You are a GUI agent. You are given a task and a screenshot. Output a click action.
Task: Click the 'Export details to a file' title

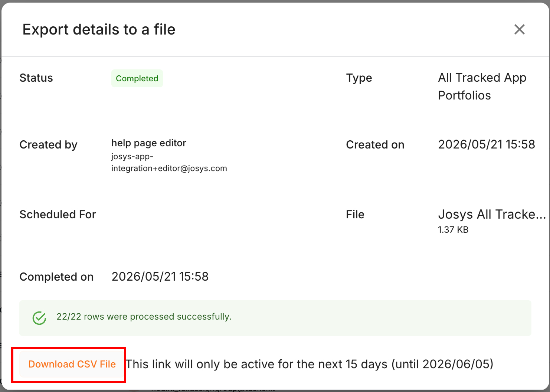(99, 29)
